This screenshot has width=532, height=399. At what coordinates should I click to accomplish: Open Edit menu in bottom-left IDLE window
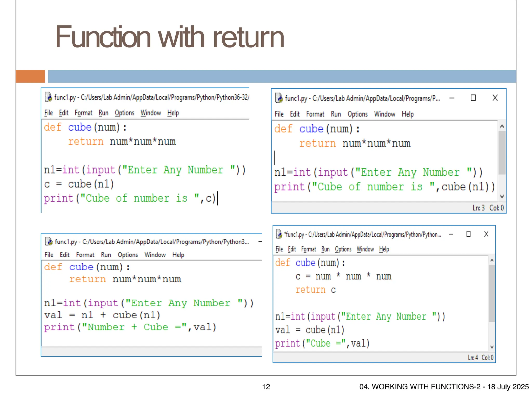[65, 255]
